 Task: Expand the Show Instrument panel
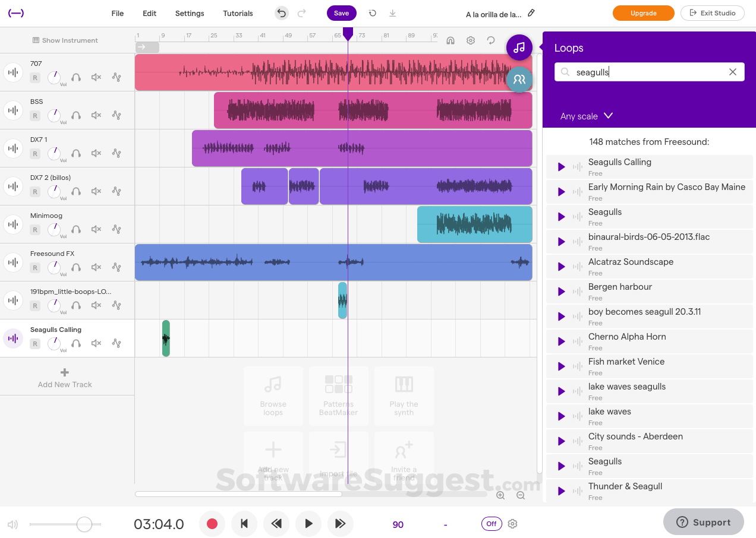(x=65, y=40)
